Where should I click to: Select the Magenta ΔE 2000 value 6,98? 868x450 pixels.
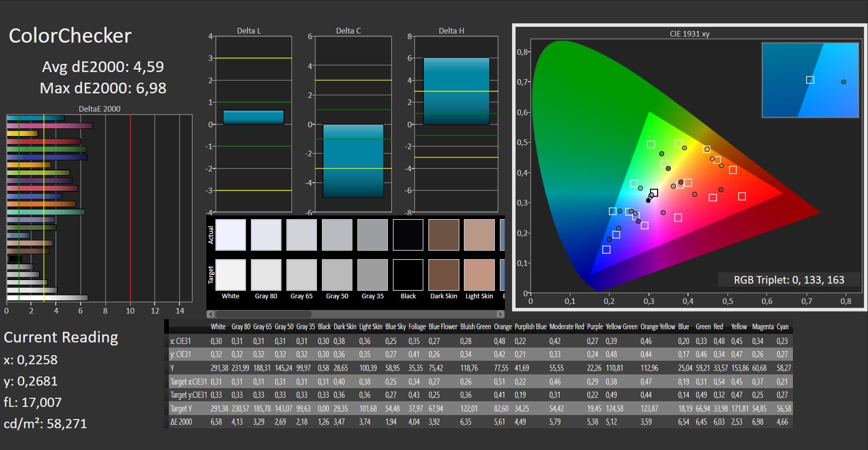[x=757, y=422]
